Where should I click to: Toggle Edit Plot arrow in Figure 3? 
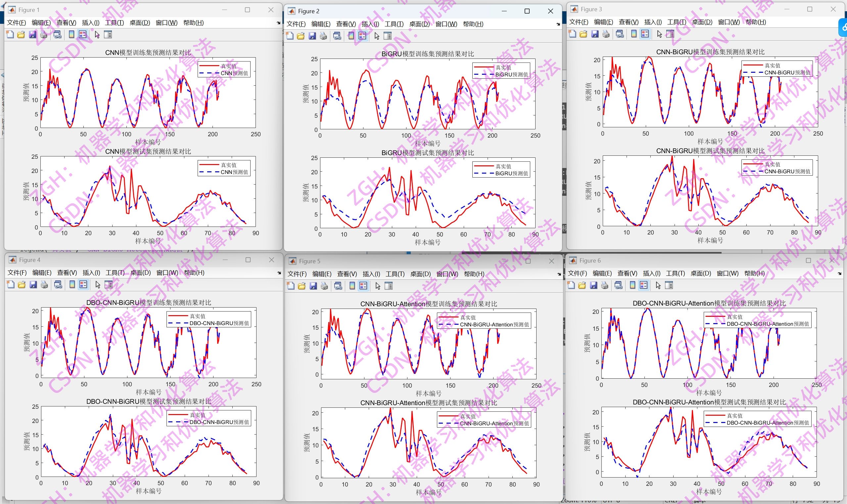coord(659,34)
